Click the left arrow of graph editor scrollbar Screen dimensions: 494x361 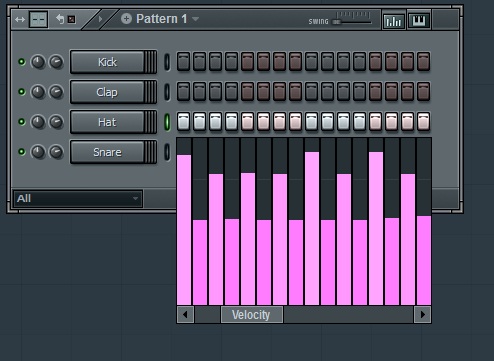point(185,314)
